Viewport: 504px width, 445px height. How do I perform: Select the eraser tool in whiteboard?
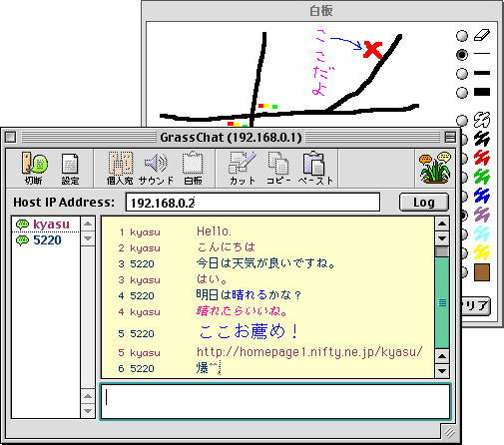(x=482, y=35)
